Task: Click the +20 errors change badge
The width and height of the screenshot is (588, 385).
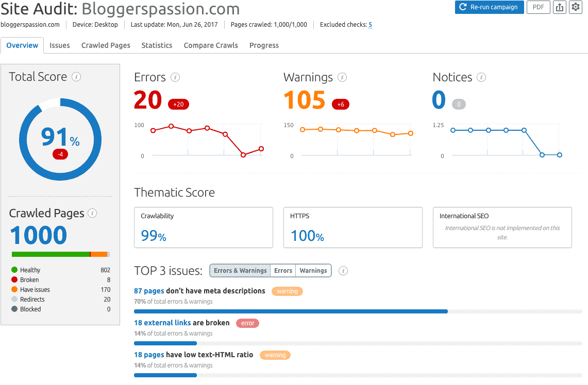Action: pos(178,104)
